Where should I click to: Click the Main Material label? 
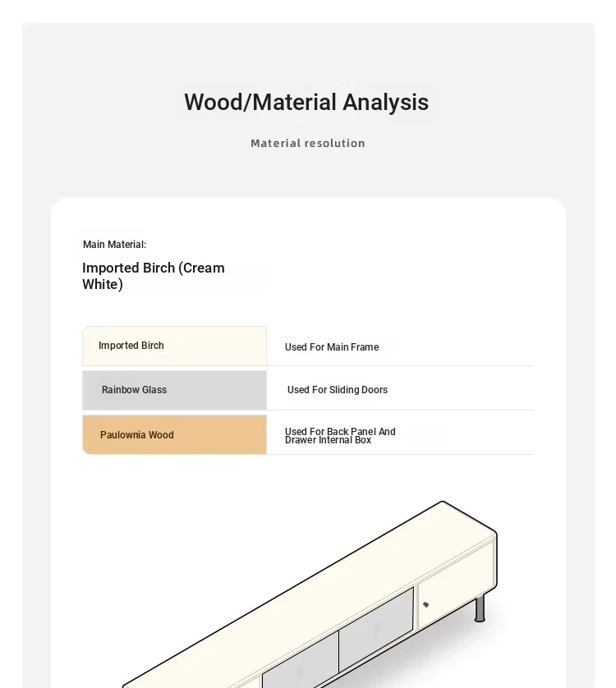[114, 245]
